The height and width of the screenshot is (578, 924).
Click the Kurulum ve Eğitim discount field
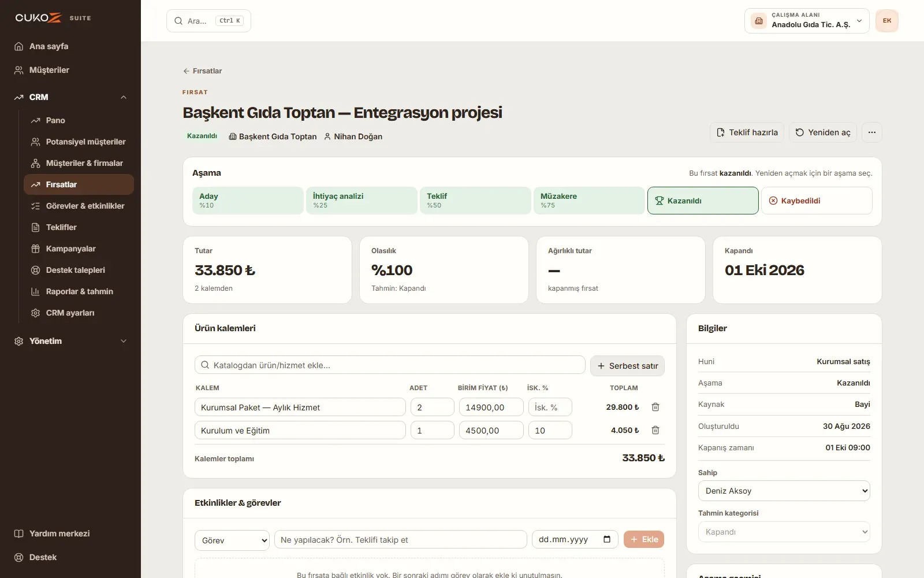(x=550, y=431)
